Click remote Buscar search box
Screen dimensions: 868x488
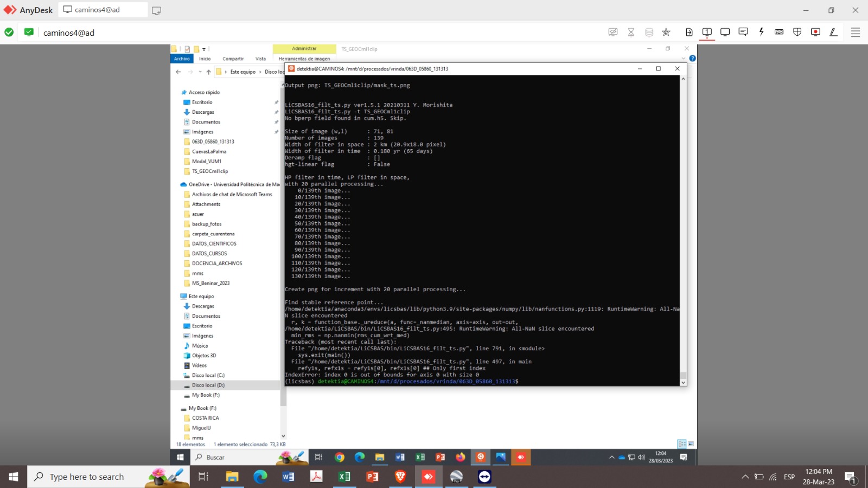tap(248, 457)
